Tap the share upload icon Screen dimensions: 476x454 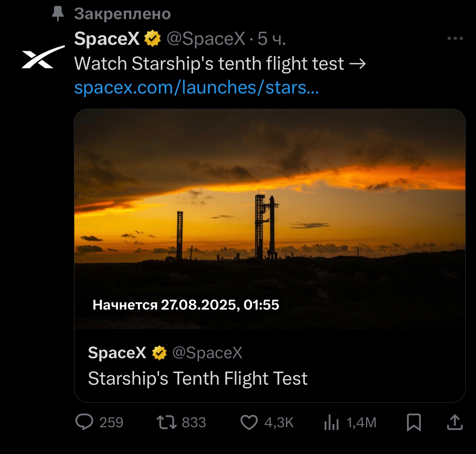tap(455, 422)
